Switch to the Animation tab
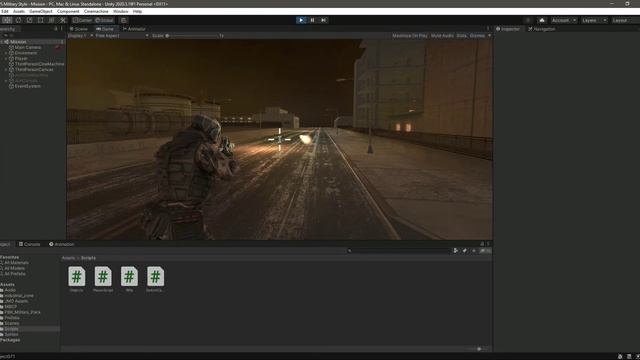The height and width of the screenshot is (360, 640). (x=62, y=244)
